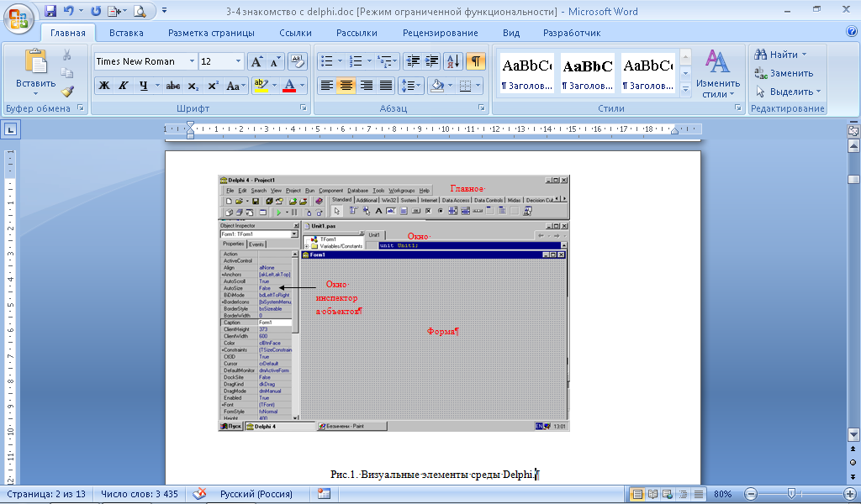Expand the styles gallery more arrow
This screenshot has width=861, height=504.
click(x=685, y=89)
